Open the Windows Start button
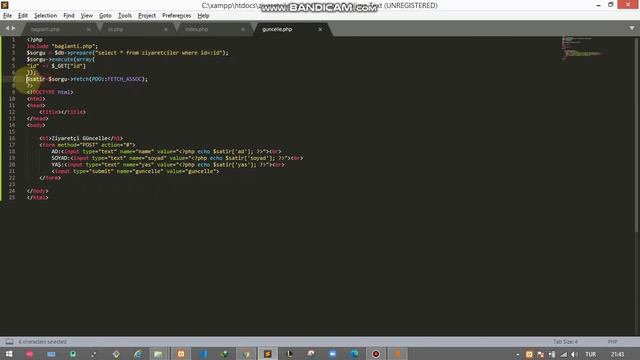This screenshot has width=640, height=360. click(9, 354)
